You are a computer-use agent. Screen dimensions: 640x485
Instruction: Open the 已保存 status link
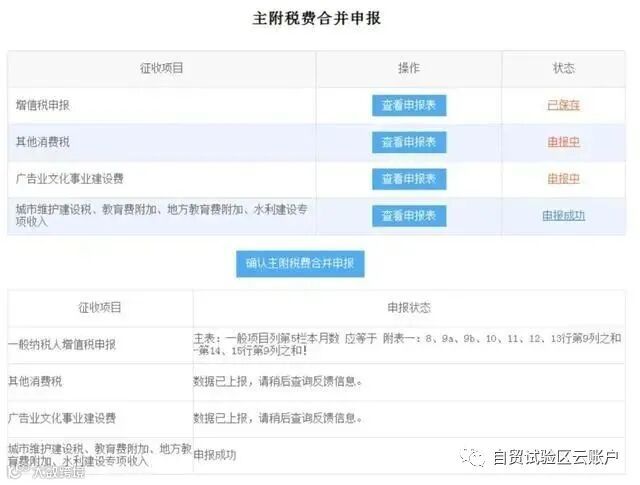pyautogui.click(x=563, y=105)
